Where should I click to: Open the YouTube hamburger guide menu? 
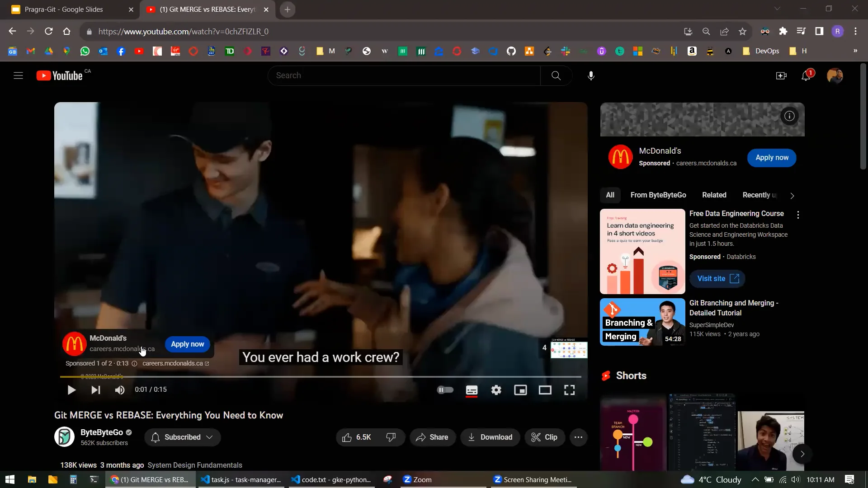click(18, 75)
